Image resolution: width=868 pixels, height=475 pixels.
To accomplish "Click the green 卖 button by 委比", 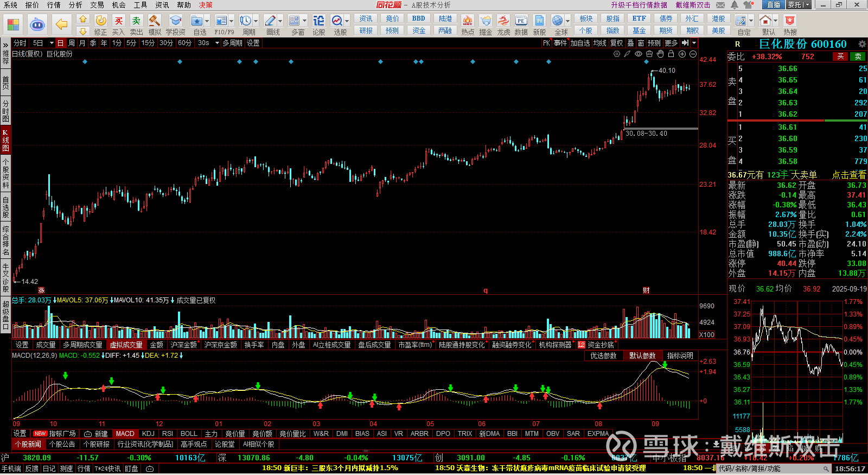I will (858, 56).
